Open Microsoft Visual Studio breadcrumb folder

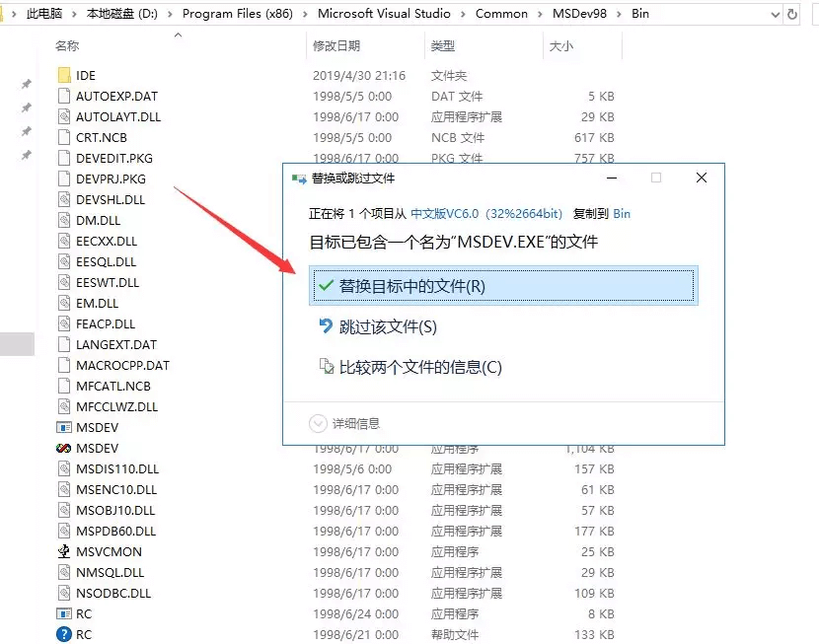click(384, 14)
